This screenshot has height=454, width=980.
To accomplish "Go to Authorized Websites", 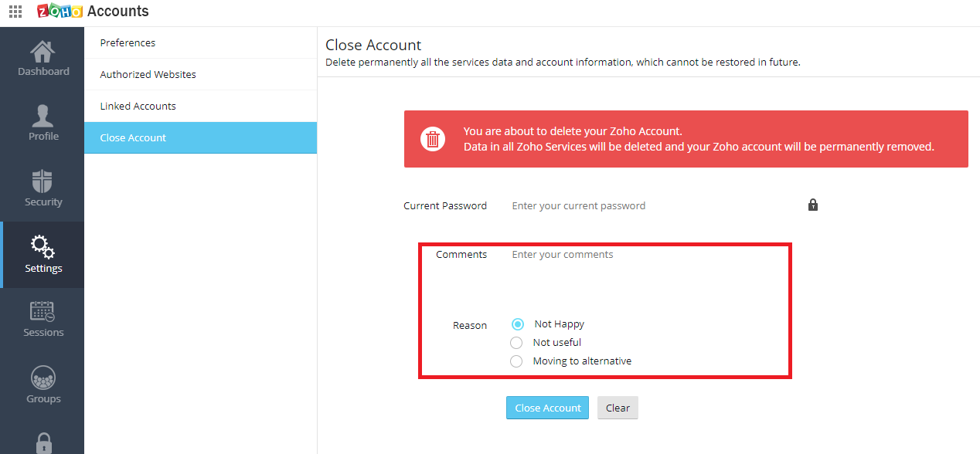I will tap(148, 75).
